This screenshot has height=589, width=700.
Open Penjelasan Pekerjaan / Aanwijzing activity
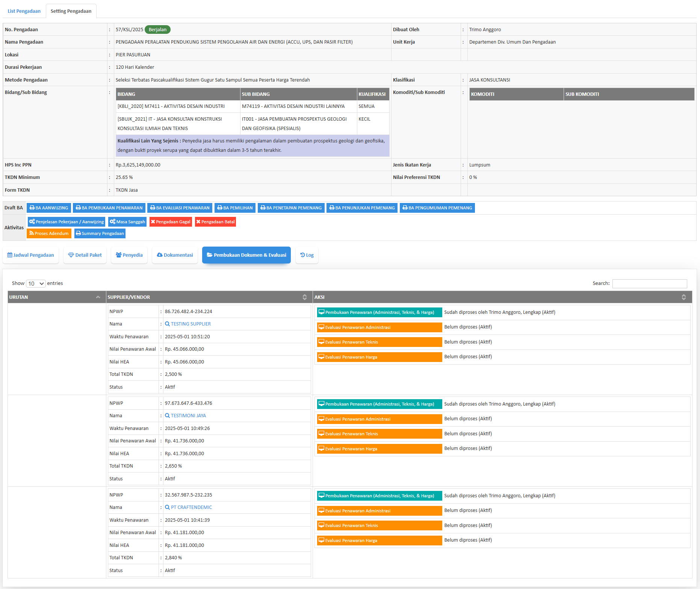tap(67, 222)
